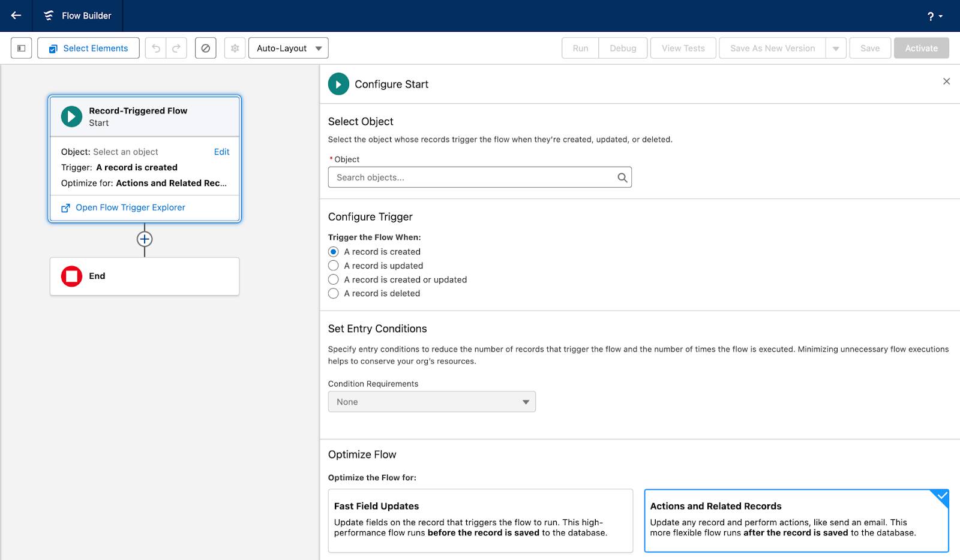Expand the Save As New Version arrow

(x=836, y=48)
